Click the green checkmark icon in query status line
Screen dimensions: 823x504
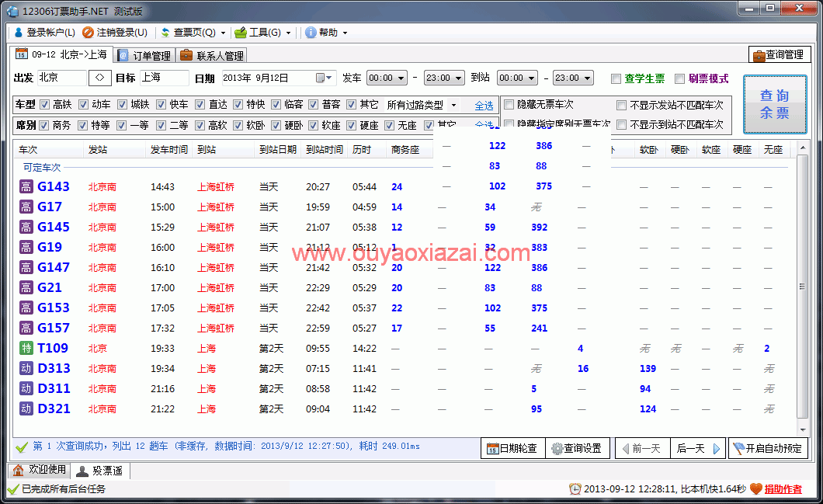click(22, 447)
